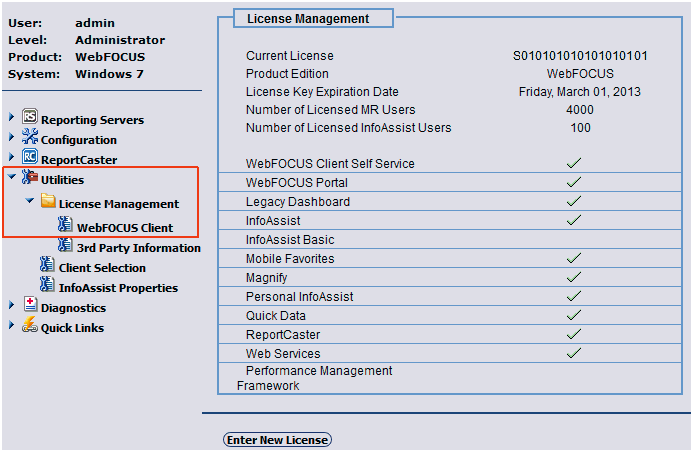This screenshot has height=452, width=693.
Task: Open Client Selection page
Action: click(102, 268)
